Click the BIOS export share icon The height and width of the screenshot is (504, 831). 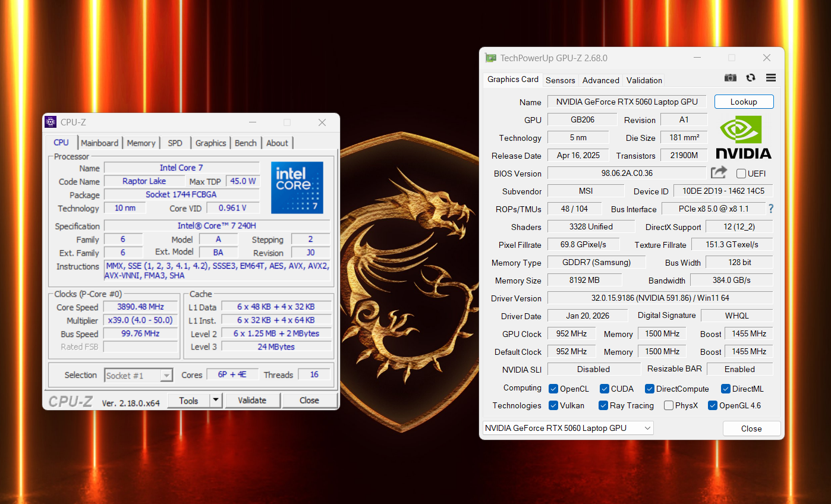coord(719,172)
